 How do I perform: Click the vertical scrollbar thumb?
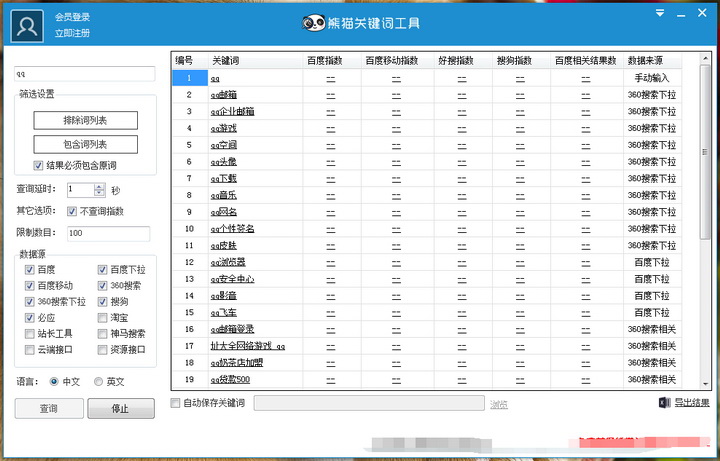[705, 152]
